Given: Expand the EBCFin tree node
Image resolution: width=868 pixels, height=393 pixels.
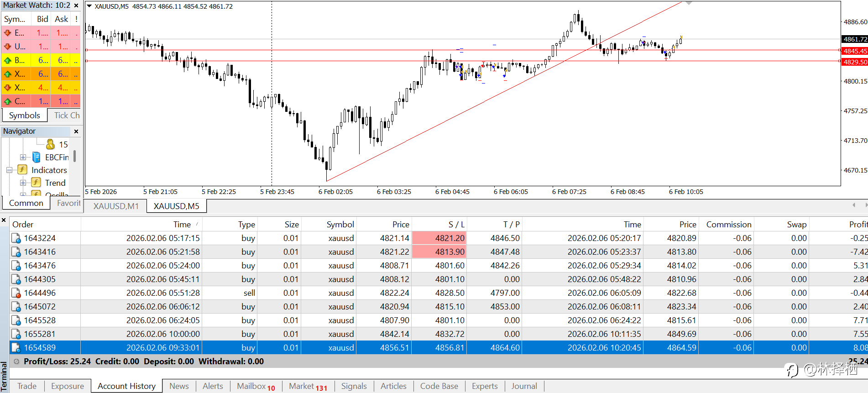Looking at the screenshot, I should (23, 157).
